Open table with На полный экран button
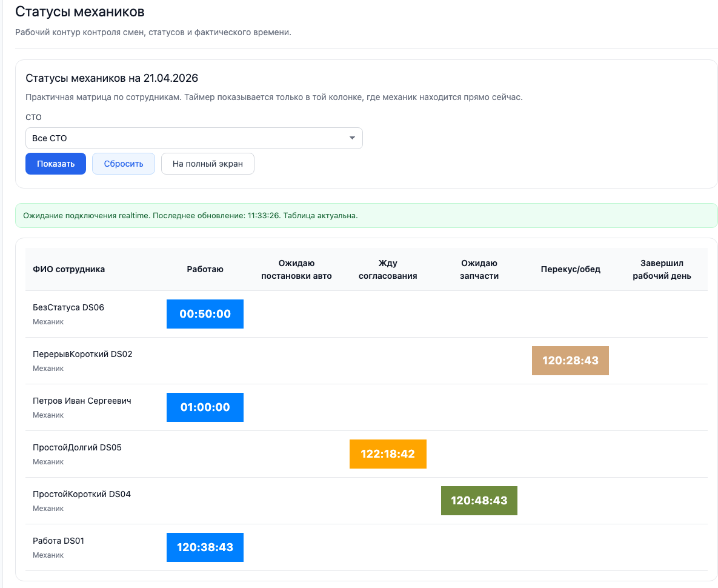Viewport: 718px width, 588px height. (x=207, y=164)
